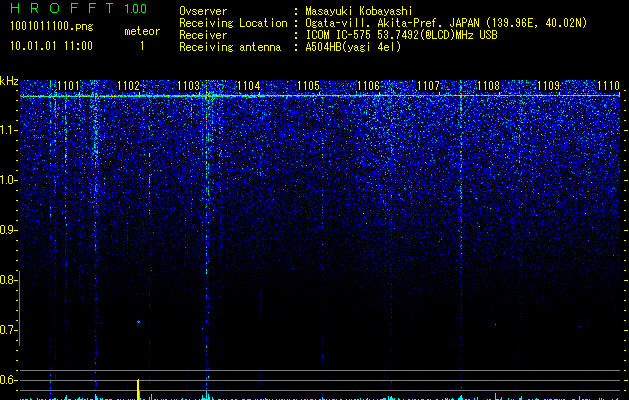
Task: Click the A504HB(yagi 4el) antenna text
Action: point(353,47)
